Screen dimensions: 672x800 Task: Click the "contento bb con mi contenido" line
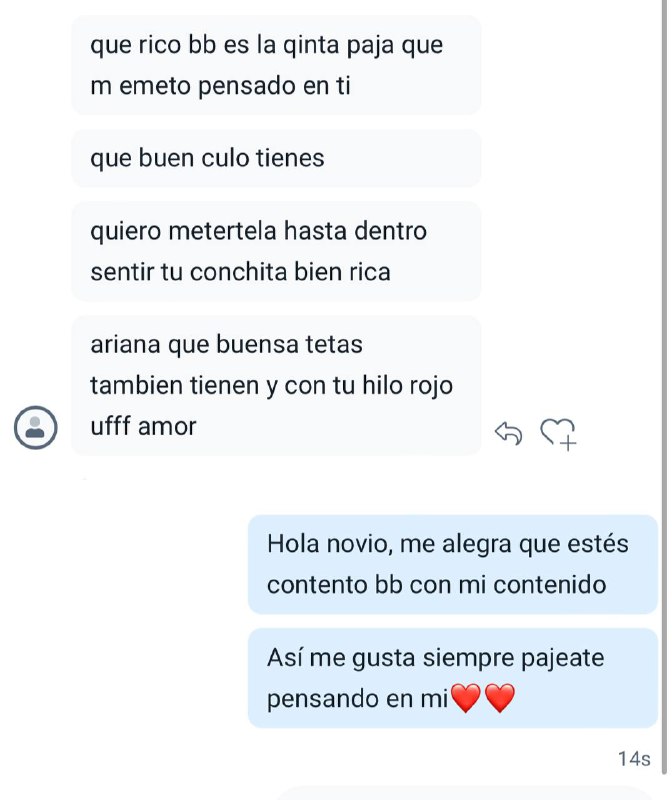point(437,584)
